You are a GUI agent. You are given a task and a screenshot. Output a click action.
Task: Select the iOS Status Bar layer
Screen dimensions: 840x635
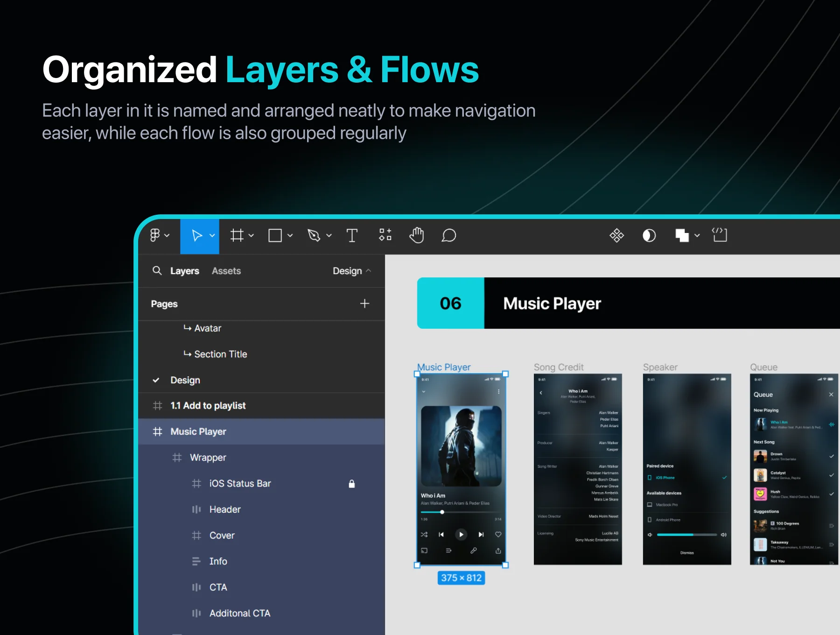261,484
